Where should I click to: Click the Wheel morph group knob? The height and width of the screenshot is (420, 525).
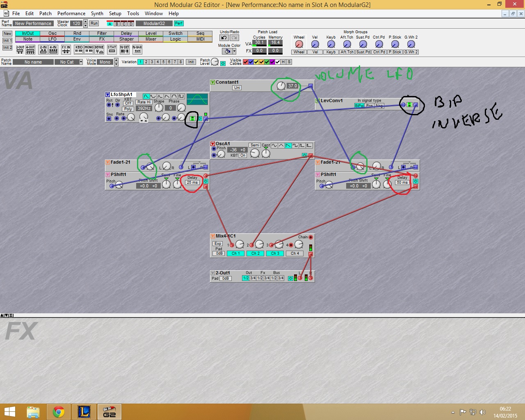[299, 44]
